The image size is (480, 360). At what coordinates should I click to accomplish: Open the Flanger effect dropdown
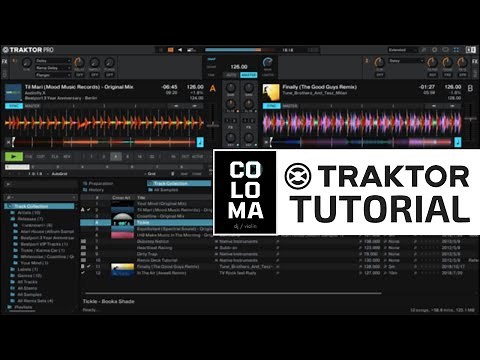(53, 75)
